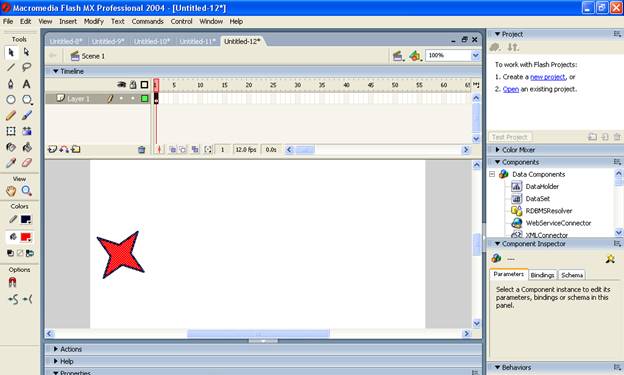Viewport: 624px width, 375px height.
Task: Open the 100% zoom dropdown
Action: pos(475,55)
